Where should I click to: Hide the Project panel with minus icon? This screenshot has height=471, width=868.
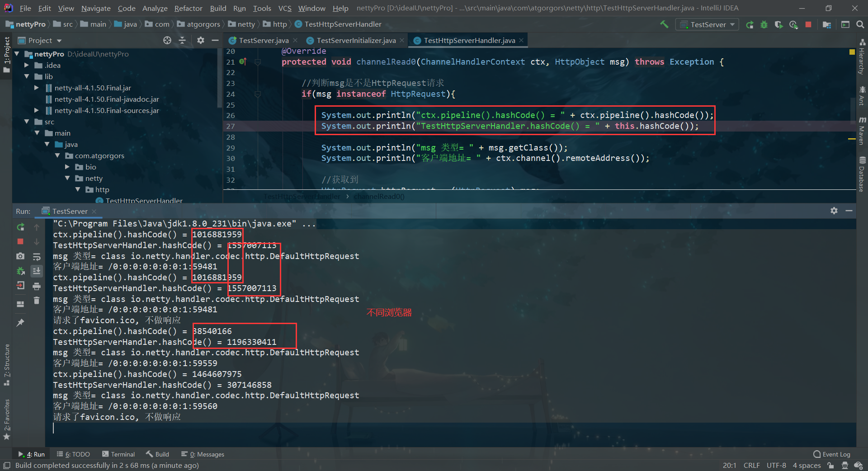(215, 40)
